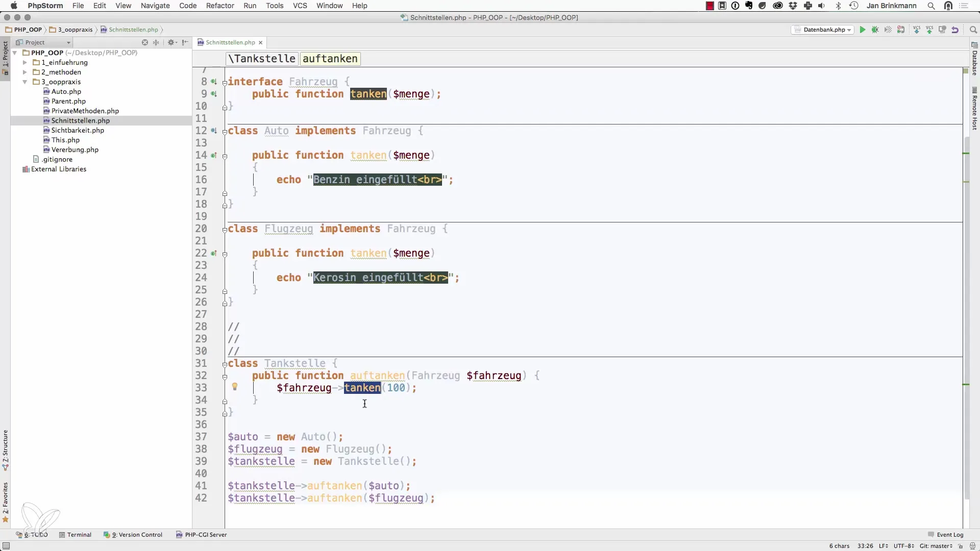Image resolution: width=980 pixels, height=551 pixels.
Task: Open Version Control tool window
Action: point(133,535)
